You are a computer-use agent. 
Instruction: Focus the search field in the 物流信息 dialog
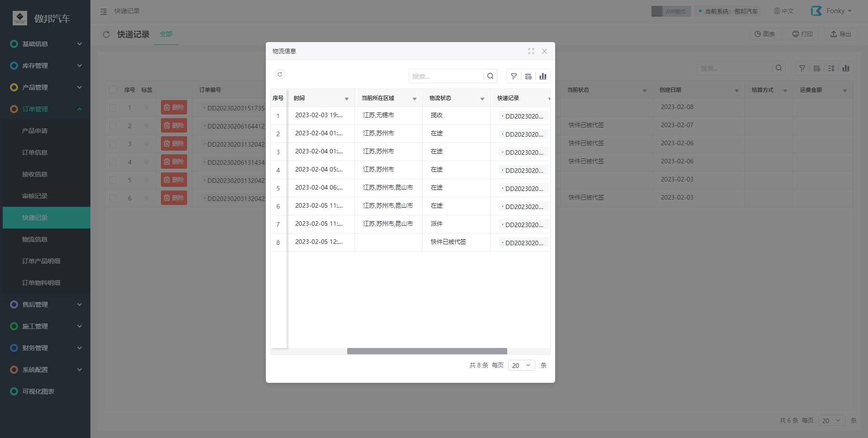446,76
